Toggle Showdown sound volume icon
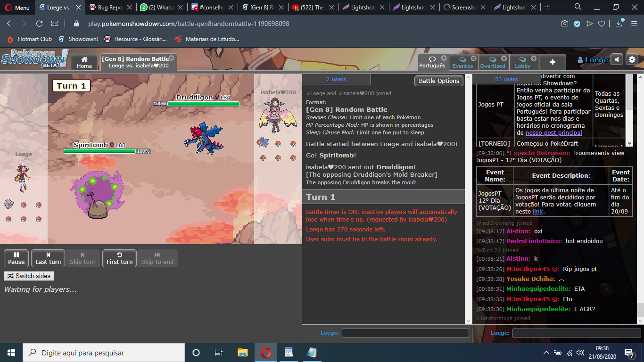Screen dimensions: 644x362 [617, 59]
